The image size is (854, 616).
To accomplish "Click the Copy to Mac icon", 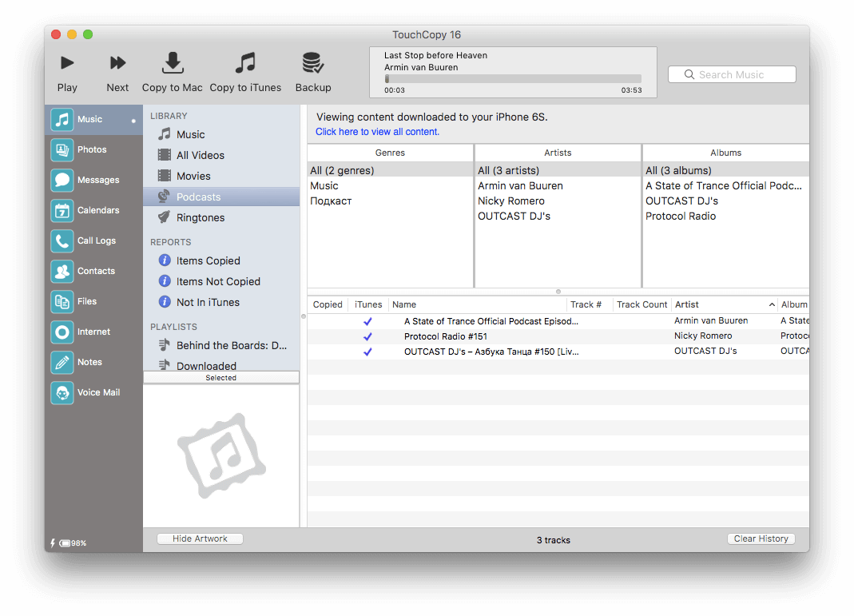I will (x=173, y=63).
